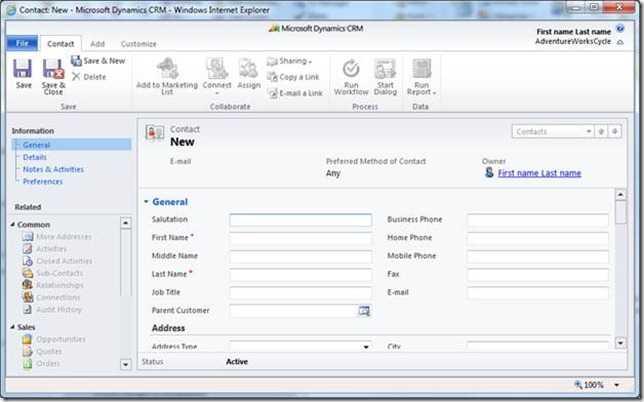Switch to the Add ribbon tab
This screenshot has width=644, height=402.
(x=97, y=44)
